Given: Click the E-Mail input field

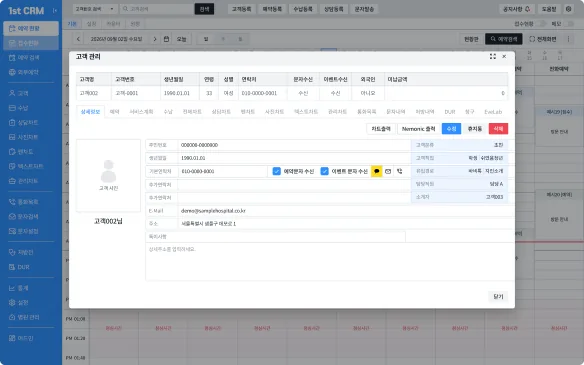Looking at the screenshot, I should 346,211.
